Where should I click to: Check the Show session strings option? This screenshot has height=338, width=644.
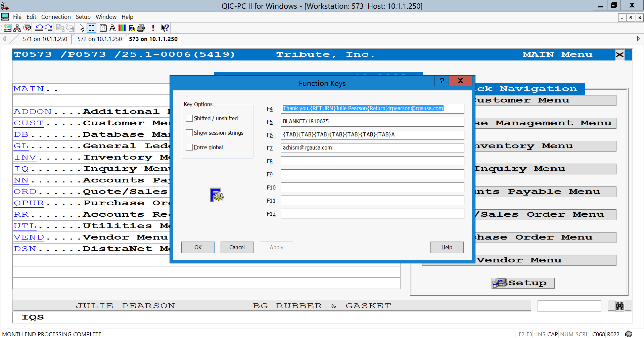tap(189, 133)
